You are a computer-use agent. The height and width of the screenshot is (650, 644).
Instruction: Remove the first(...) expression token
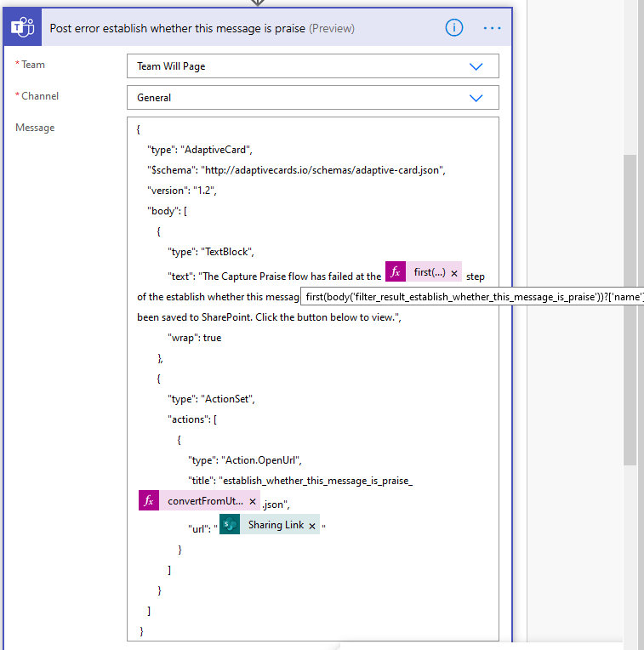454,273
